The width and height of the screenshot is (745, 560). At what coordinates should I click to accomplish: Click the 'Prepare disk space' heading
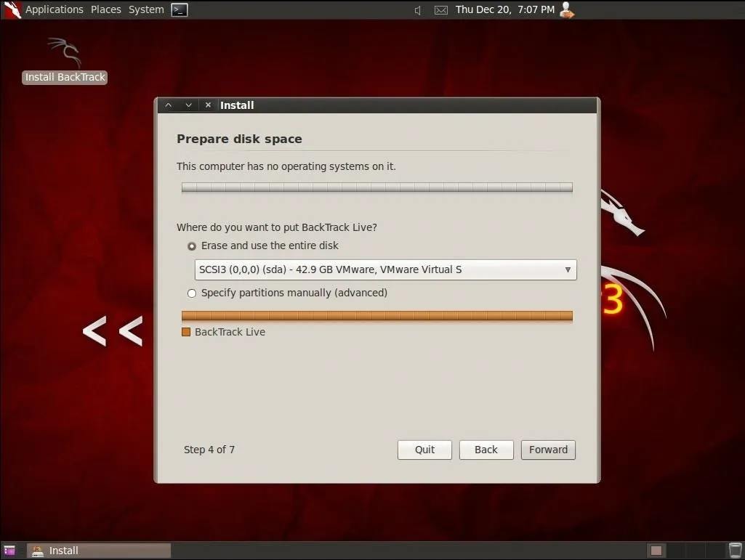(x=239, y=139)
